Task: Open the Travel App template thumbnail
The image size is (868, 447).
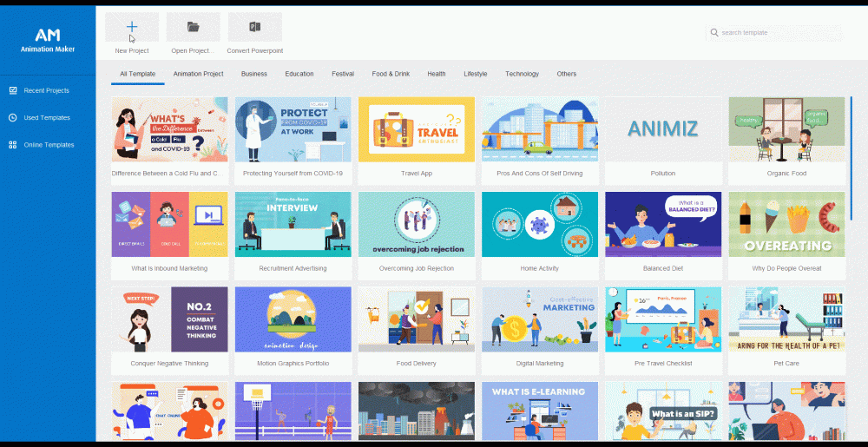Action: (x=417, y=129)
